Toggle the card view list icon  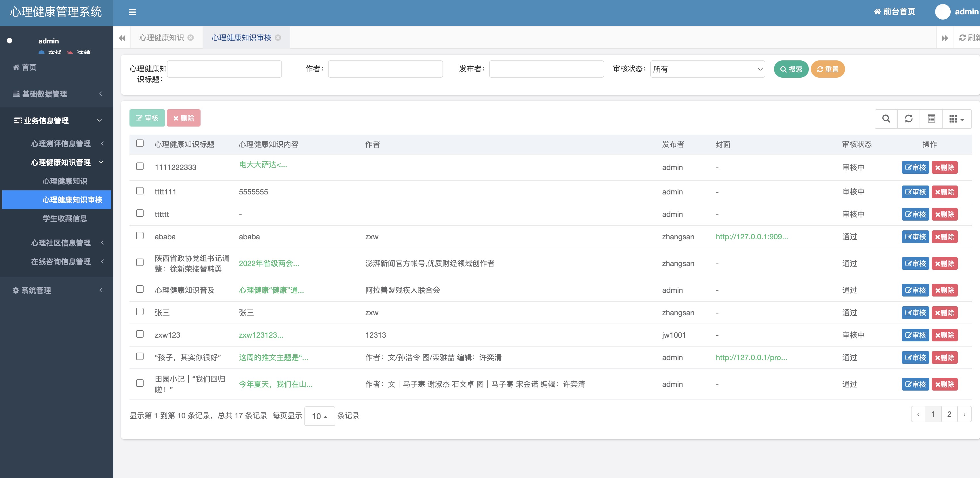coord(931,119)
